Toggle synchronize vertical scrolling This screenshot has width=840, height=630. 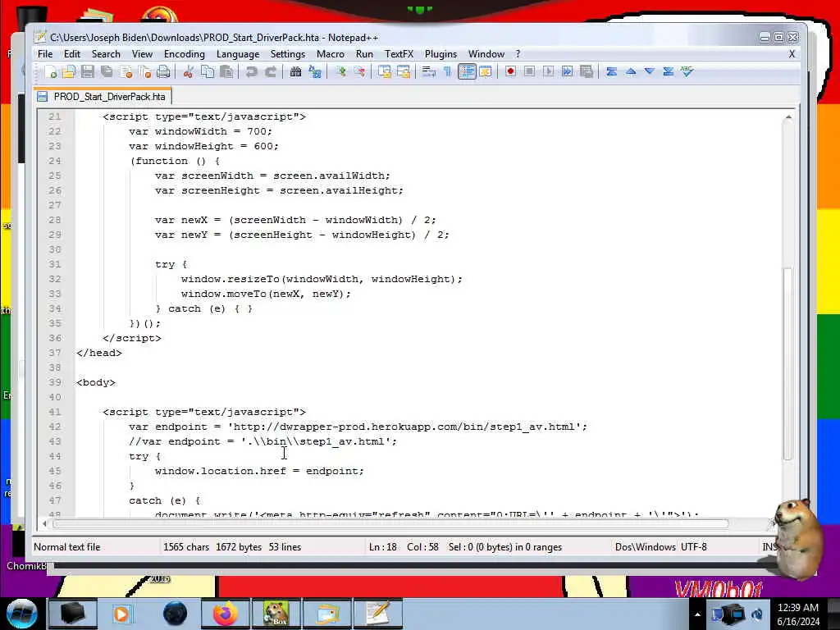coord(384,72)
